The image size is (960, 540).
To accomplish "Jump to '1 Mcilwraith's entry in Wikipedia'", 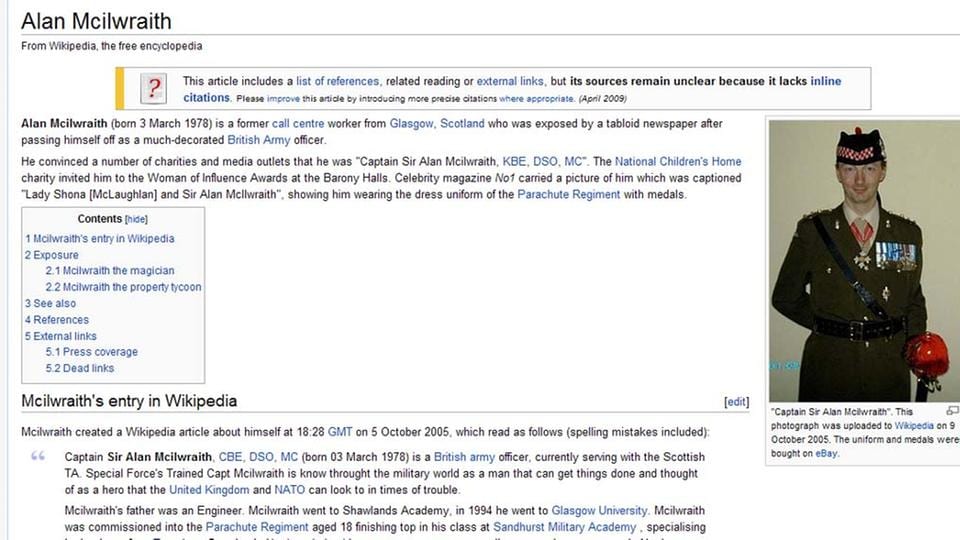I will tap(100, 239).
